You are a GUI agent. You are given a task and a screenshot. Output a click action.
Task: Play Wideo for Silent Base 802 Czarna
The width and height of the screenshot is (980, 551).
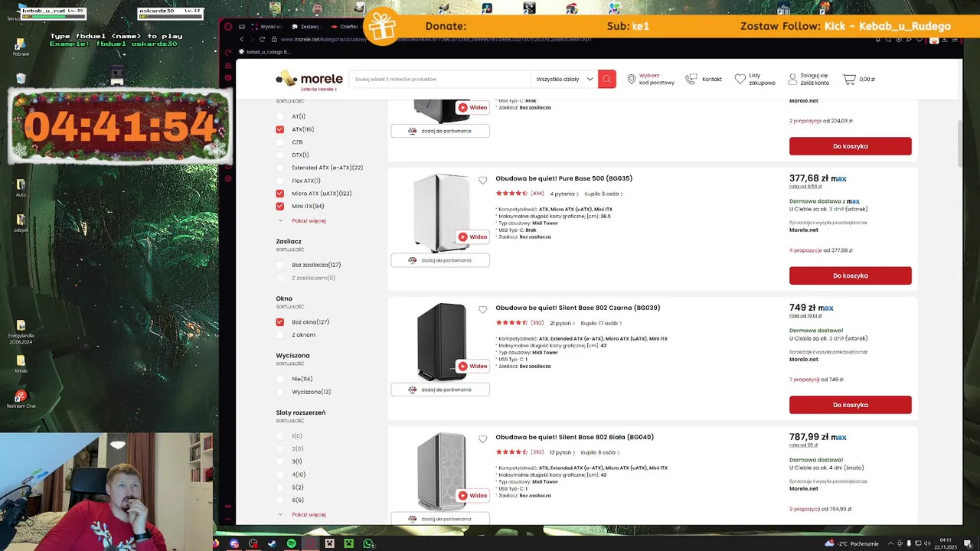[472, 366]
